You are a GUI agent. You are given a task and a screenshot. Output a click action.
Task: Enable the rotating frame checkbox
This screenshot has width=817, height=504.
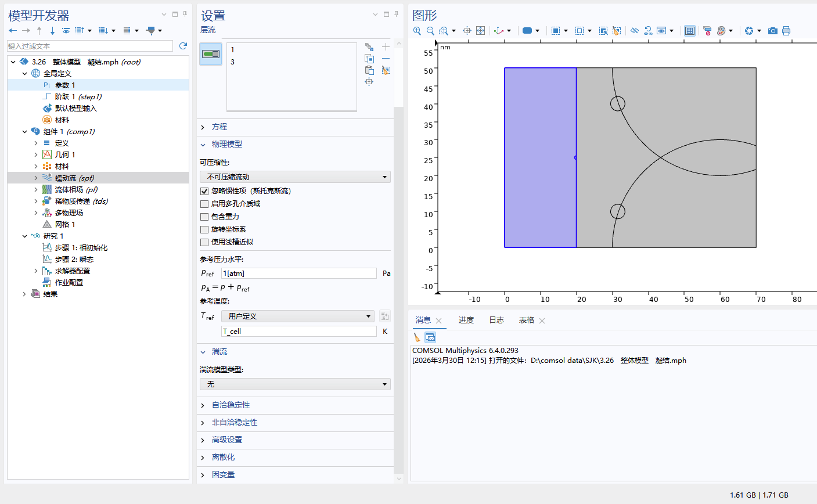click(x=204, y=229)
